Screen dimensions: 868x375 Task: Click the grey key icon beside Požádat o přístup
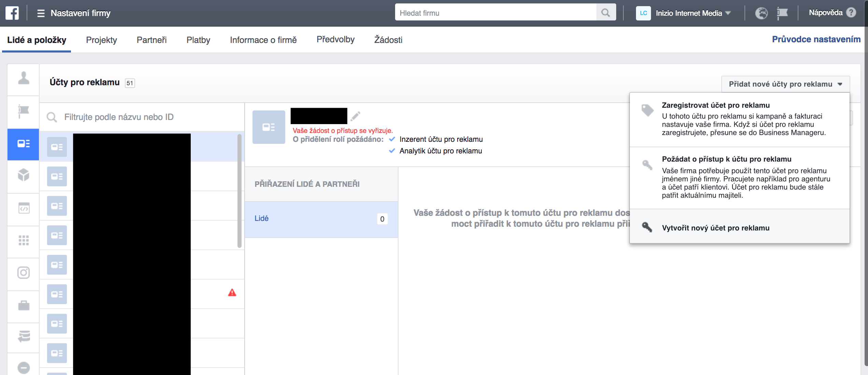tap(647, 165)
